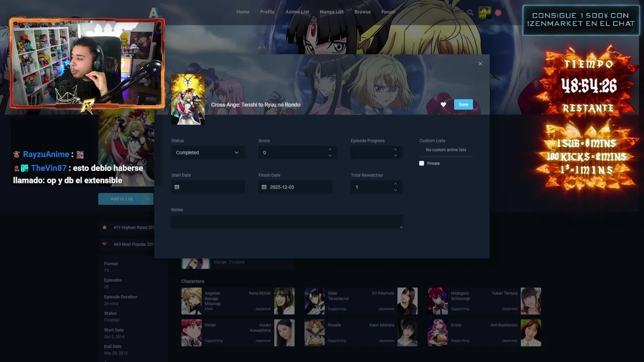
Task: Open the Angelise Ikaruga Misurugi name link
Action: pyautogui.click(x=212, y=298)
